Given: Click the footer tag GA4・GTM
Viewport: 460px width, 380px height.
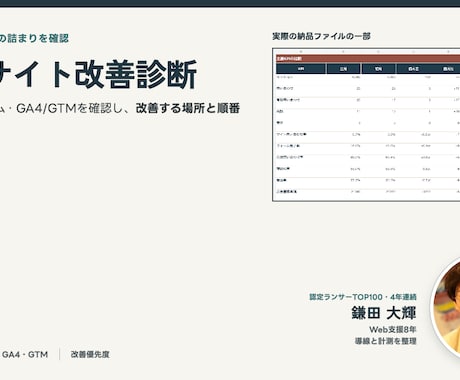Looking at the screenshot, I should [x=25, y=354].
